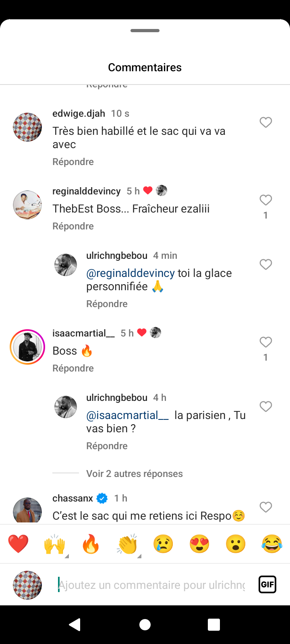290x644 pixels.
Task: Select the heart-eyes emoji
Action: click(199, 544)
